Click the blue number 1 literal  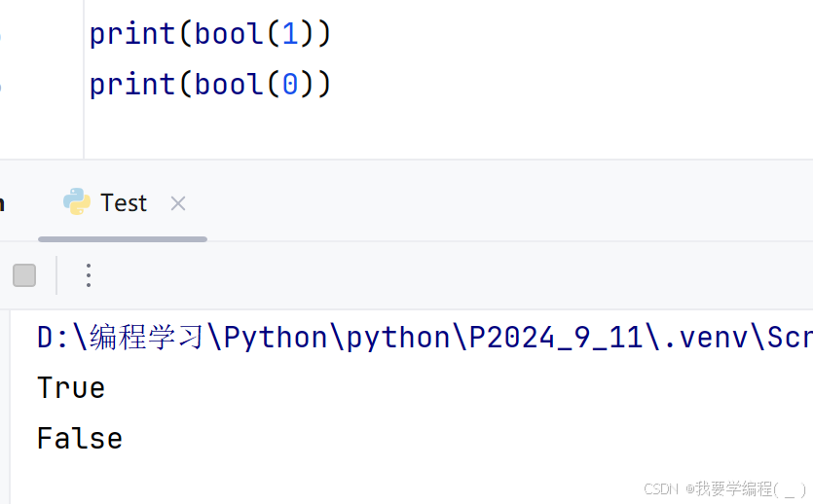click(290, 34)
